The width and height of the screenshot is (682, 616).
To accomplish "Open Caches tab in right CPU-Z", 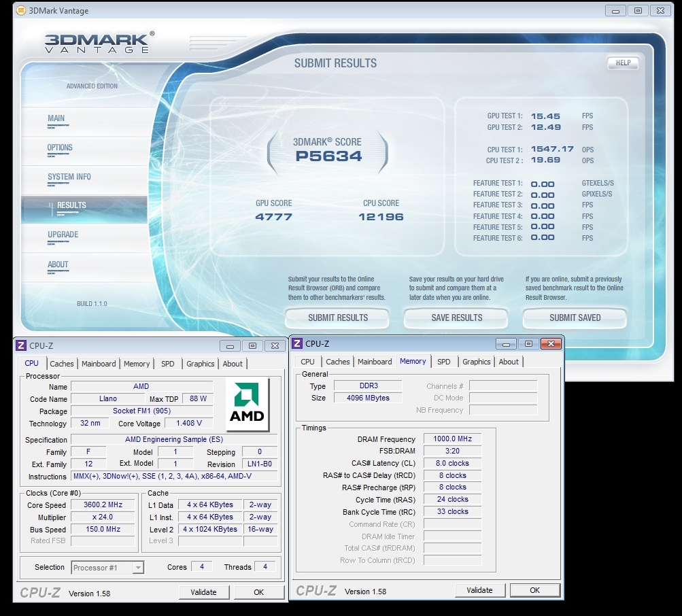I will 338,362.
